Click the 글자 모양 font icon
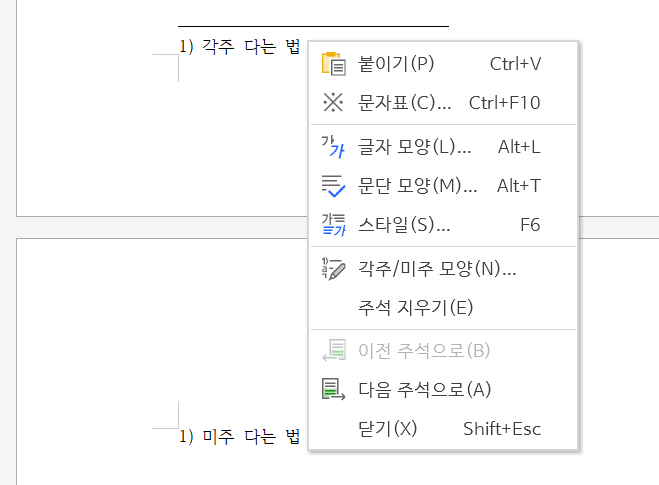 [x=333, y=147]
